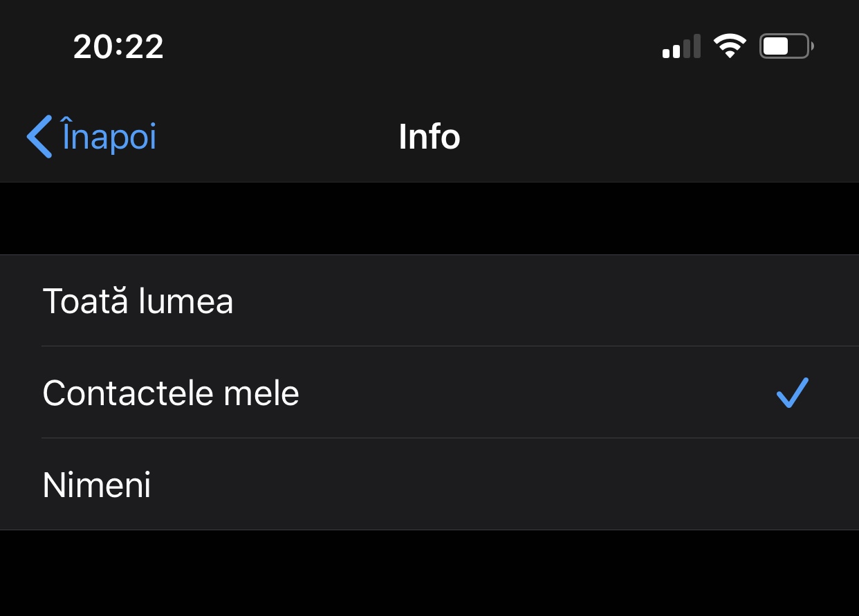
Task: Tap the blue back chevron arrow
Action: [x=39, y=136]
